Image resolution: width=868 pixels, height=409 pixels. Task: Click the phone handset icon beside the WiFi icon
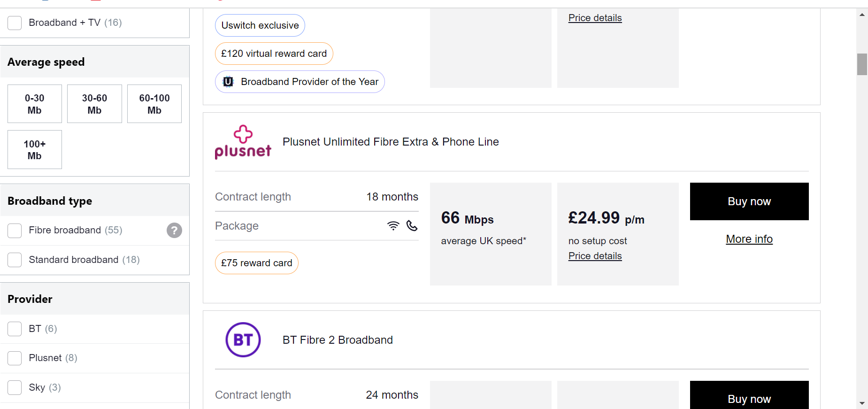pos(412,226)
